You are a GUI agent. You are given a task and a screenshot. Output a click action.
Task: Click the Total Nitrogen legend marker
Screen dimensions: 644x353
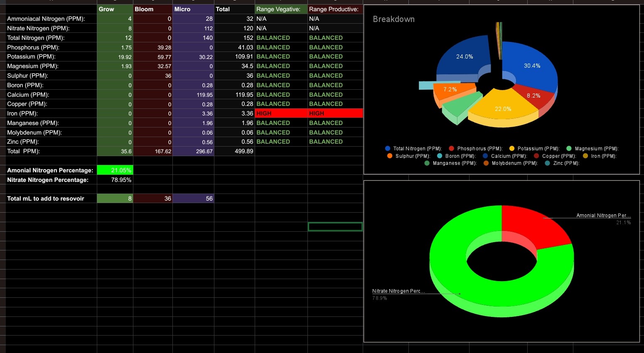[x=388, y=149]
